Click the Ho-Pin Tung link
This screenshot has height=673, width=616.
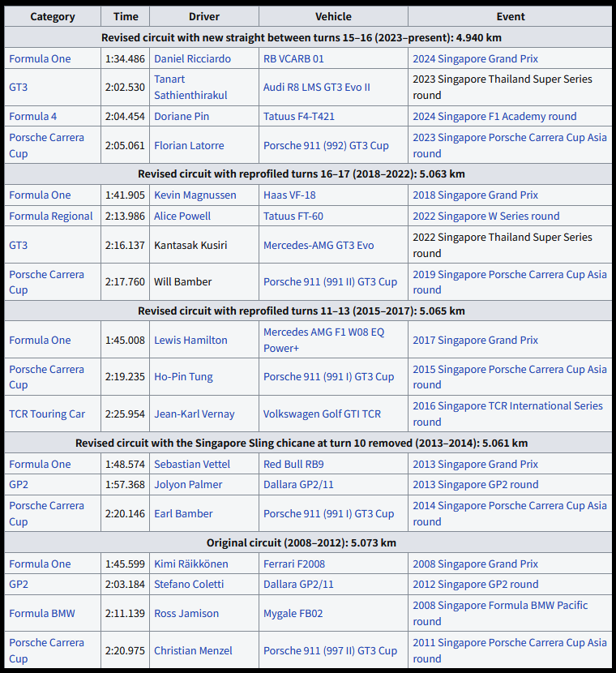pos(183,376)
